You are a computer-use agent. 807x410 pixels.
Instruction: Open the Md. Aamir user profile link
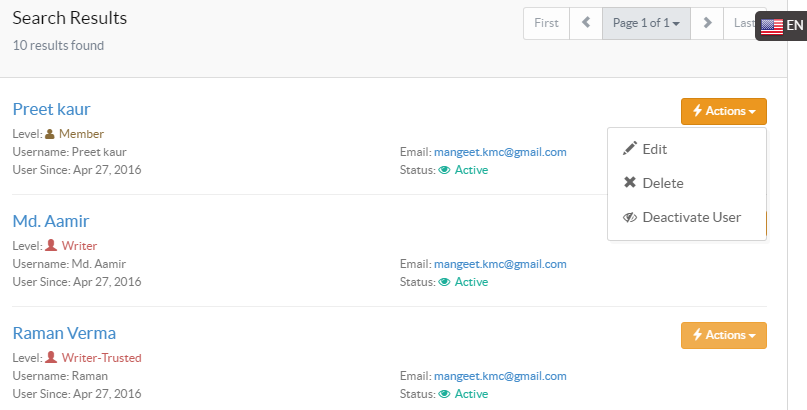point(51,221)
